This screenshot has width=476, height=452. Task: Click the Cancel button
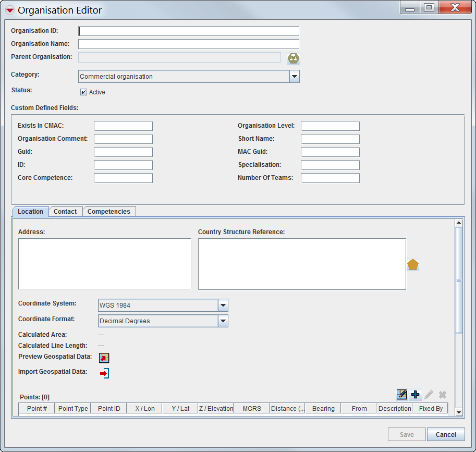coord(446,434)
